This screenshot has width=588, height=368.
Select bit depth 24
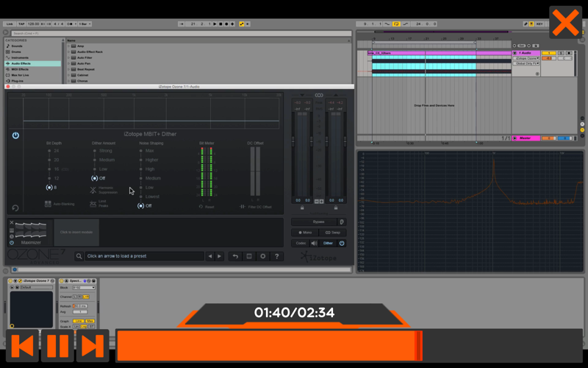pos(53,151)
